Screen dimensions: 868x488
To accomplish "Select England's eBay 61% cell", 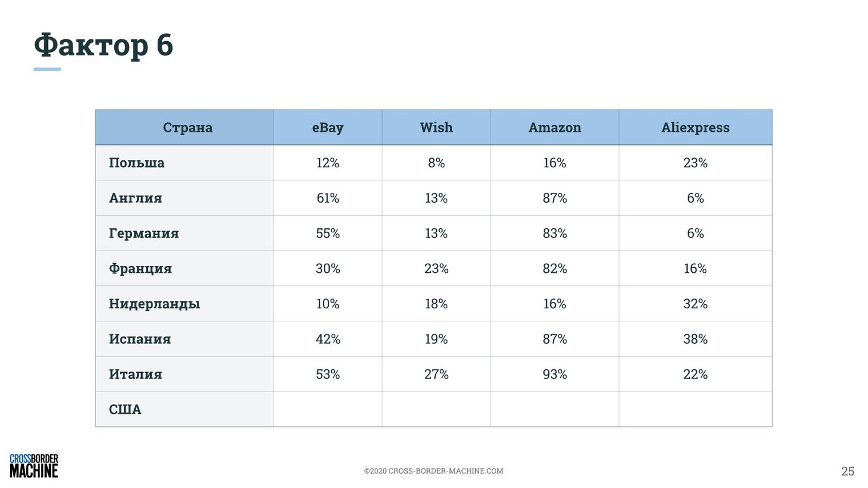I will click(x=328, y=198).
